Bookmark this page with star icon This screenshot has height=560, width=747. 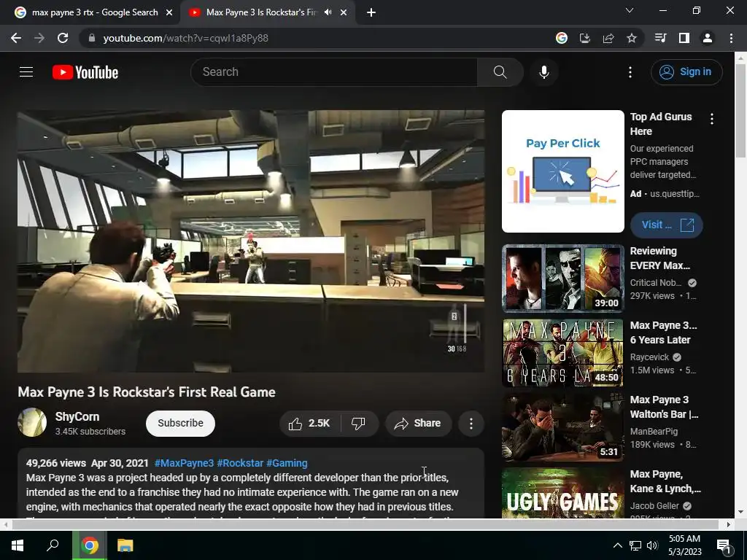click(x=632, y=38)
